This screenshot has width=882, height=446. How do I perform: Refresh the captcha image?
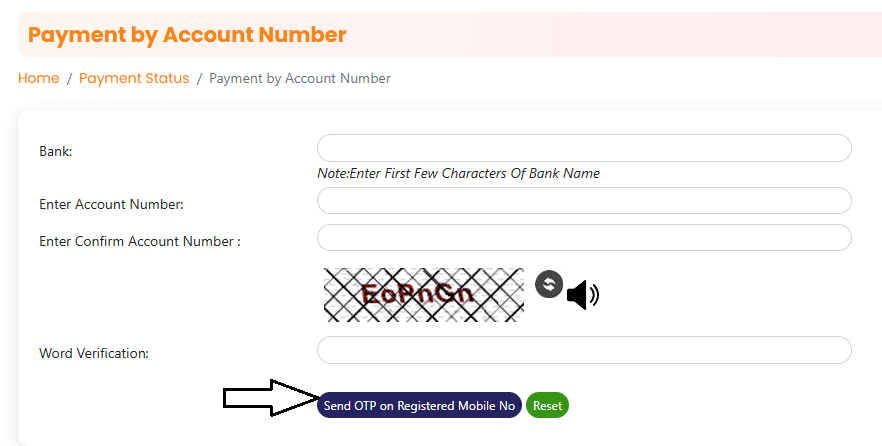[x=549, y=285]
